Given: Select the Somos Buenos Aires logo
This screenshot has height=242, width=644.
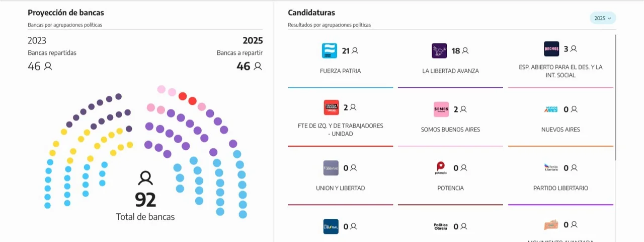Looking at the screenshot, I should point(441,109).
